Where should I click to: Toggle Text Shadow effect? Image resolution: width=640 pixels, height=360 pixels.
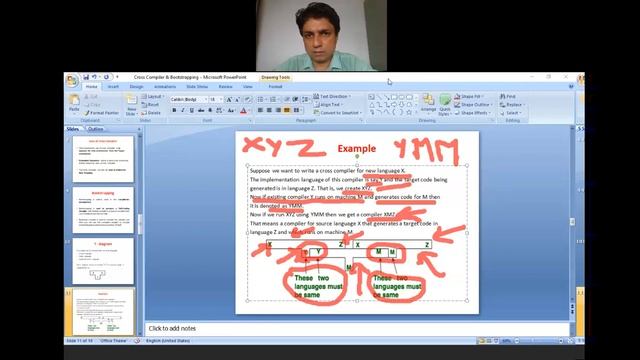click(x=210, y=110)
